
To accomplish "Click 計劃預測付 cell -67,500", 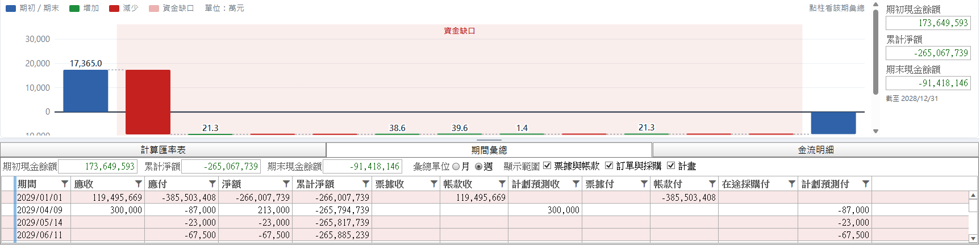I will point(835,235).
